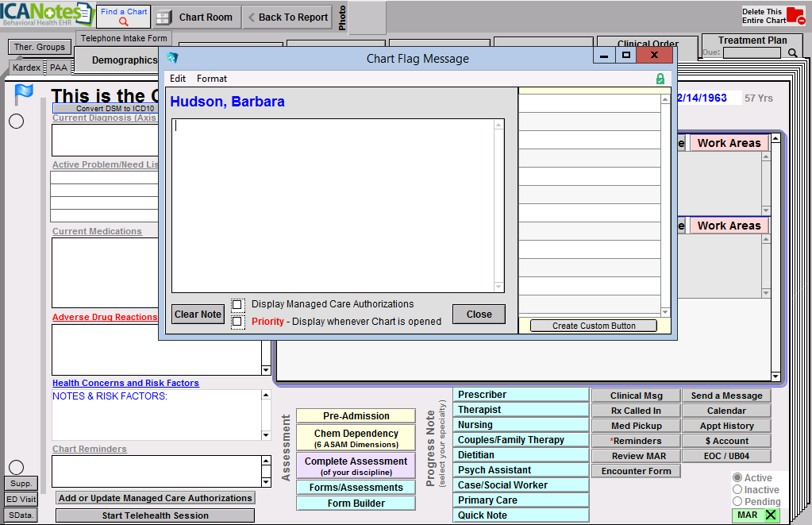Switch to the Demographics tab
The image size is (812, 525).
point(125,60)
